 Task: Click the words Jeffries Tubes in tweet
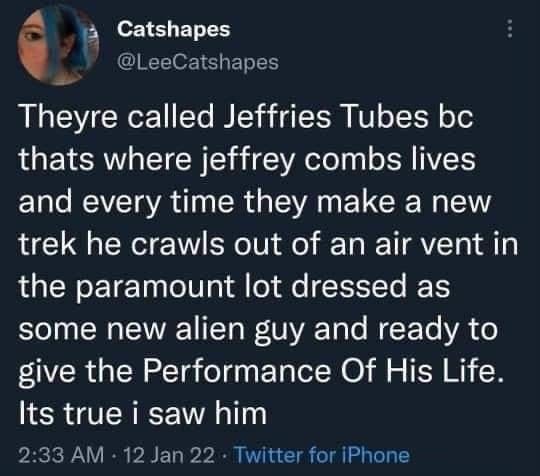[x=326, y=116]
